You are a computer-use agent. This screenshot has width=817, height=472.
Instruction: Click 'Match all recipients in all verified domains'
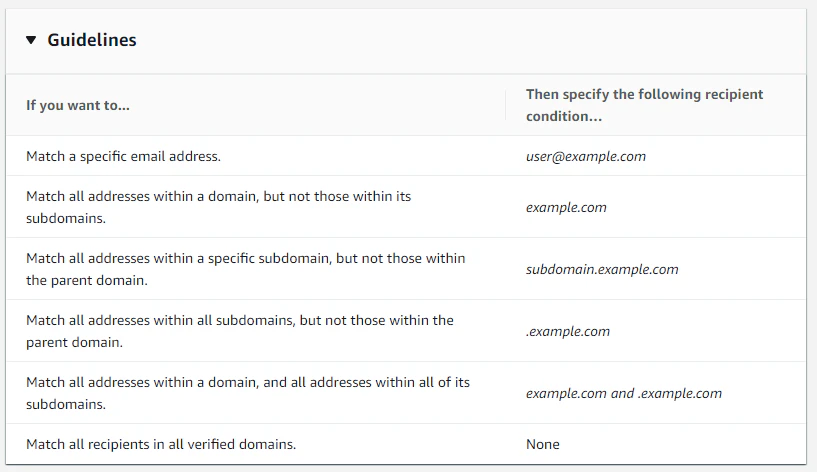click(x=161, y=444)
